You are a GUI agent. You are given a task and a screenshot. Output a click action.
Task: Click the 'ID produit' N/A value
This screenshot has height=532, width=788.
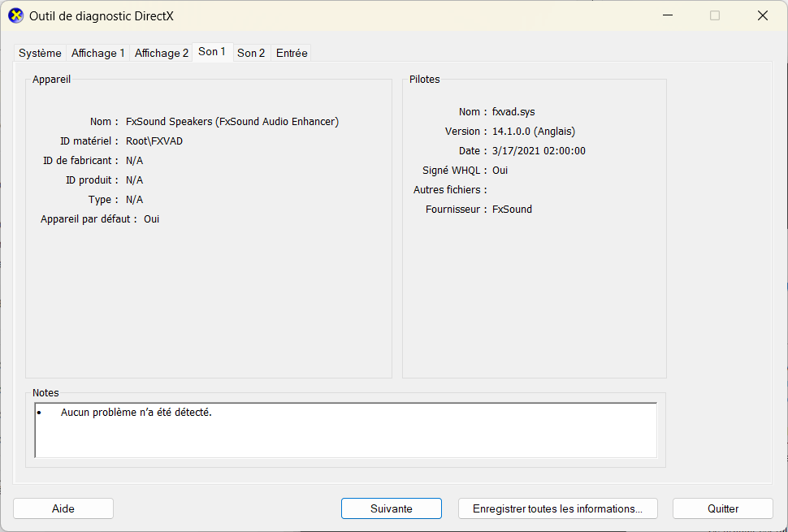coord(134,180)
